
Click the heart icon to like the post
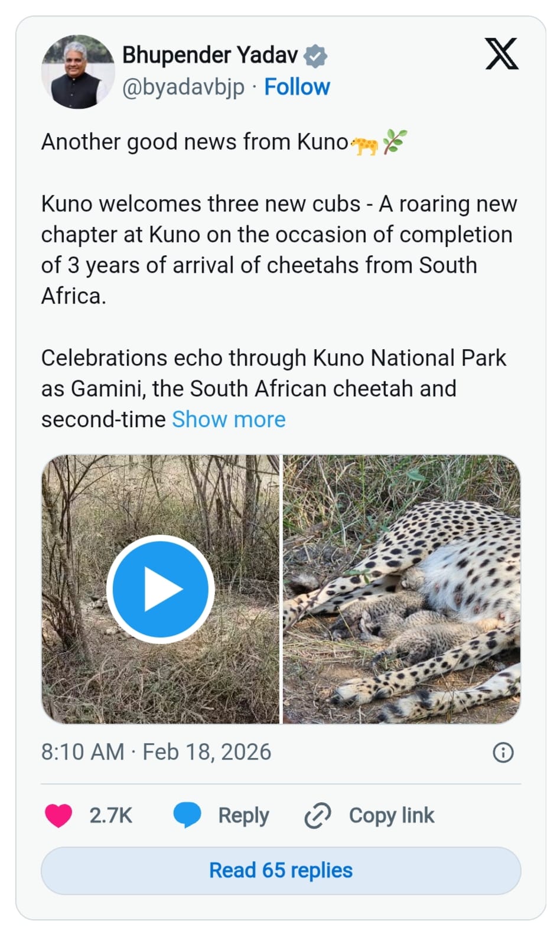tap(58, 815)
